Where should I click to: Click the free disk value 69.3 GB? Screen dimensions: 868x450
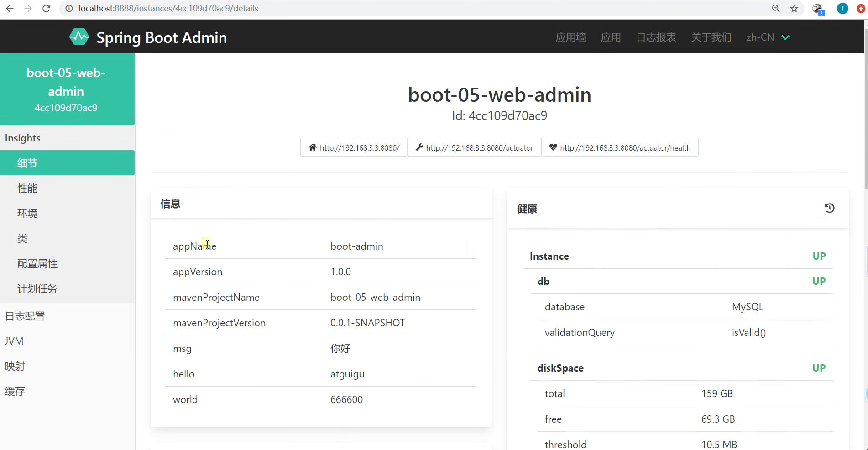point(718,419)
